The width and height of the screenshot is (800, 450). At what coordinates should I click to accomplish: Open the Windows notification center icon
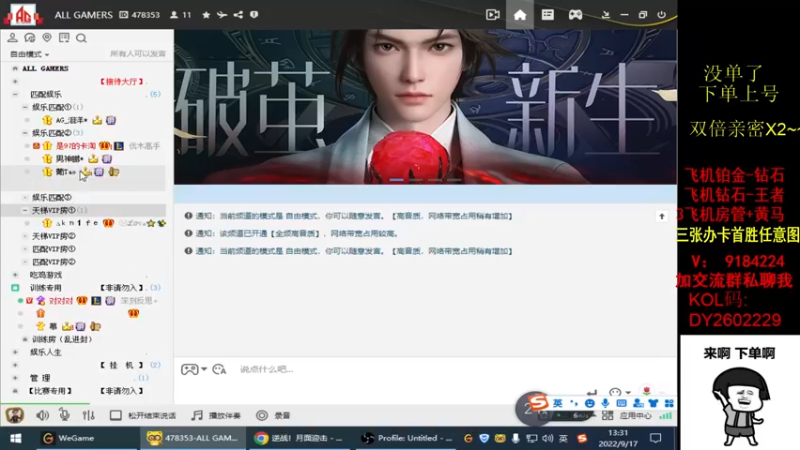click(656, 438)
